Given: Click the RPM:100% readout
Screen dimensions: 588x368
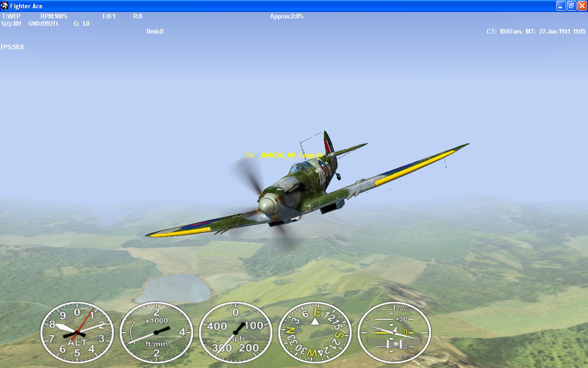Looking at the screenshot, I should click(x=54, y=17).
